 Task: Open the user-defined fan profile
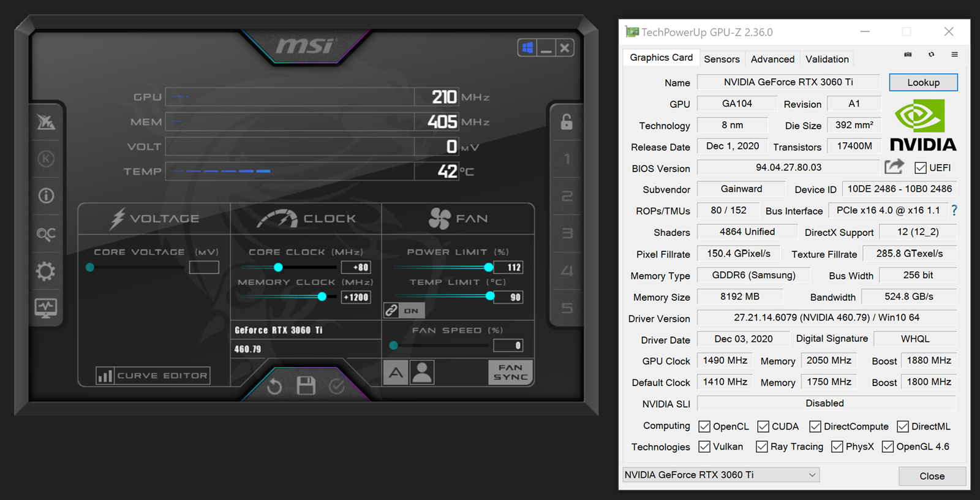(x=422, y=372)
